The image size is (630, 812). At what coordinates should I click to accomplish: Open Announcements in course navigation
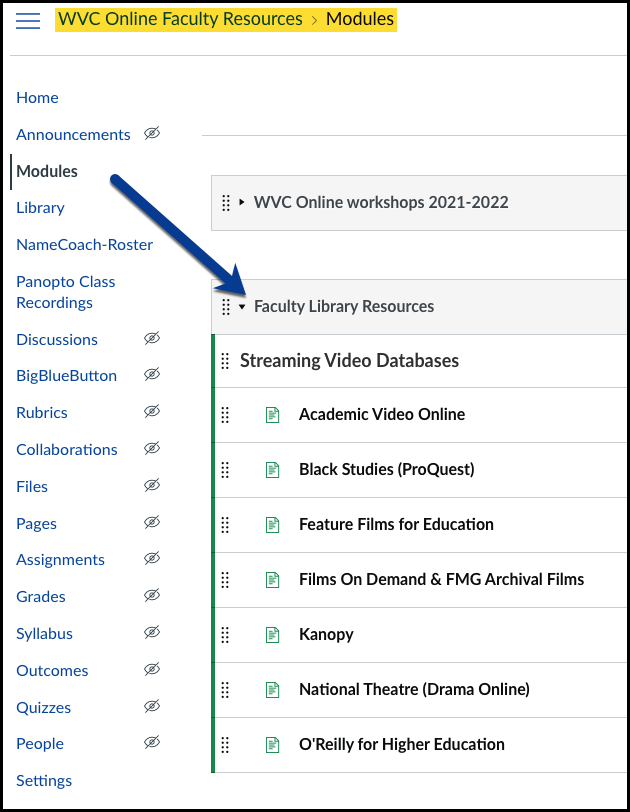(x=73, y=135)
